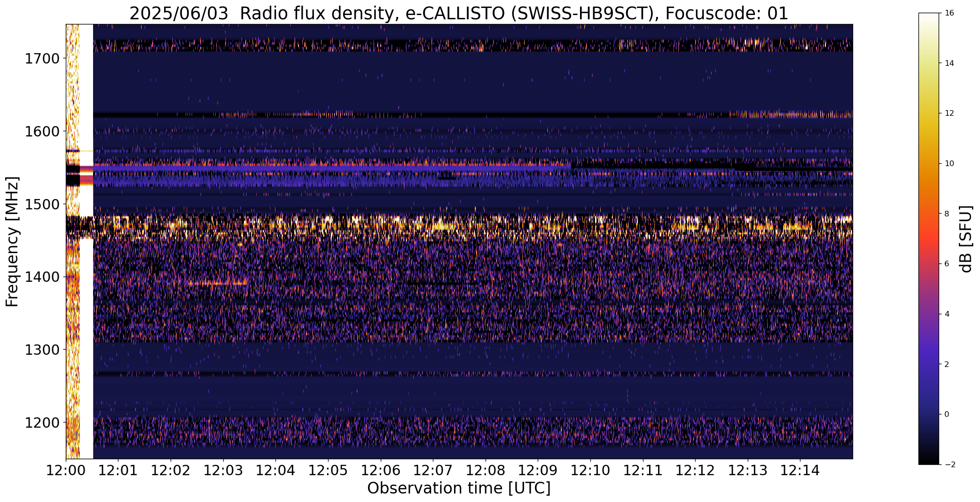Screen dimensions: 980x502
Task: Click the 12:00 time tick label
Action: [66, 470]
